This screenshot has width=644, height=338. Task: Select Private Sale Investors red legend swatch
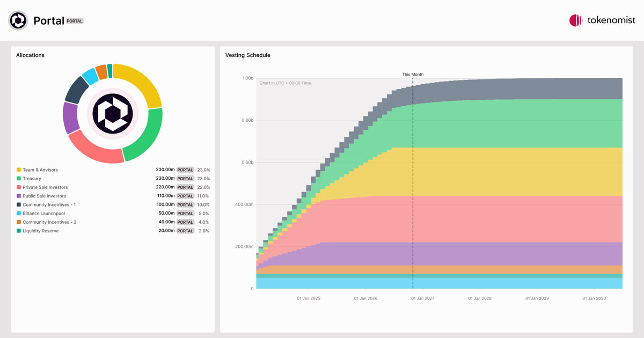click(19, 187)
